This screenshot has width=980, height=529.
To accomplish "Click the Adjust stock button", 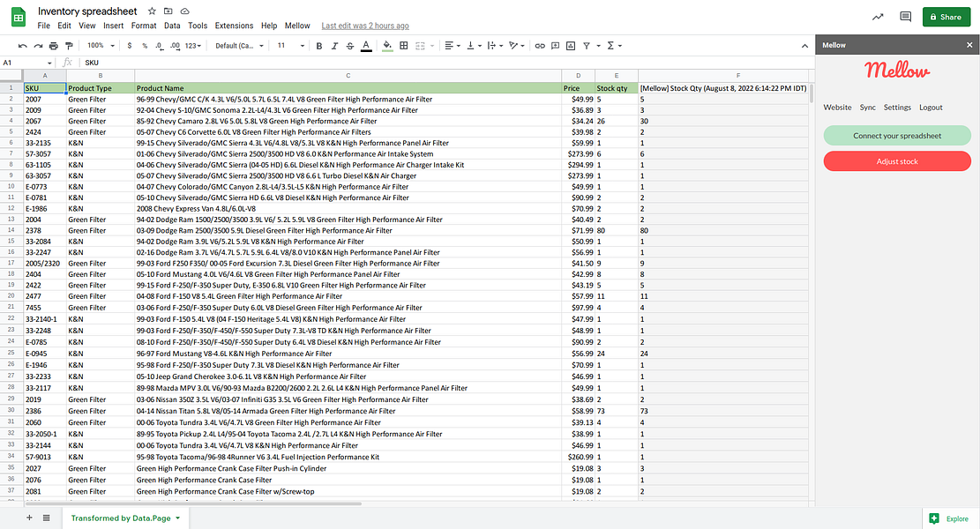I will (x=897, y=161).
